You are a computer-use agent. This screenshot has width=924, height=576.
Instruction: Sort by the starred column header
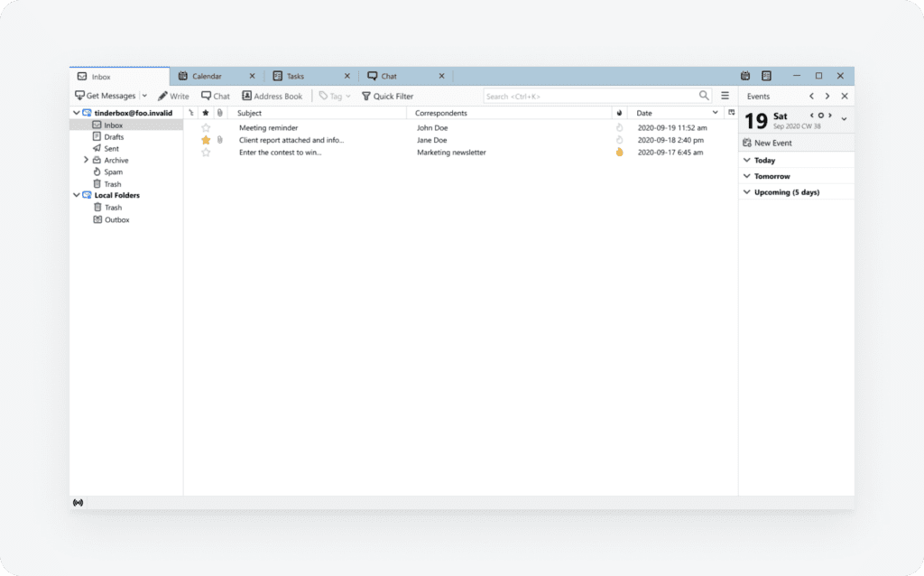[x=205, y=113]
